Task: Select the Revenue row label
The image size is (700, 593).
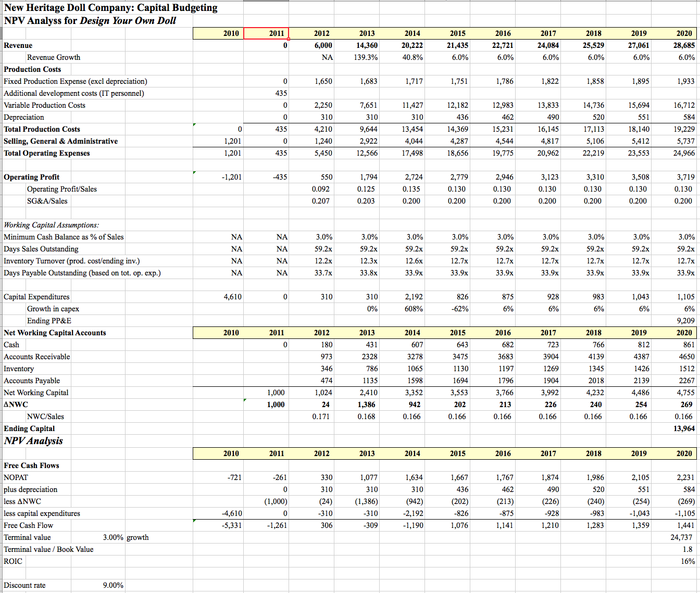Action: click(18, 45)
